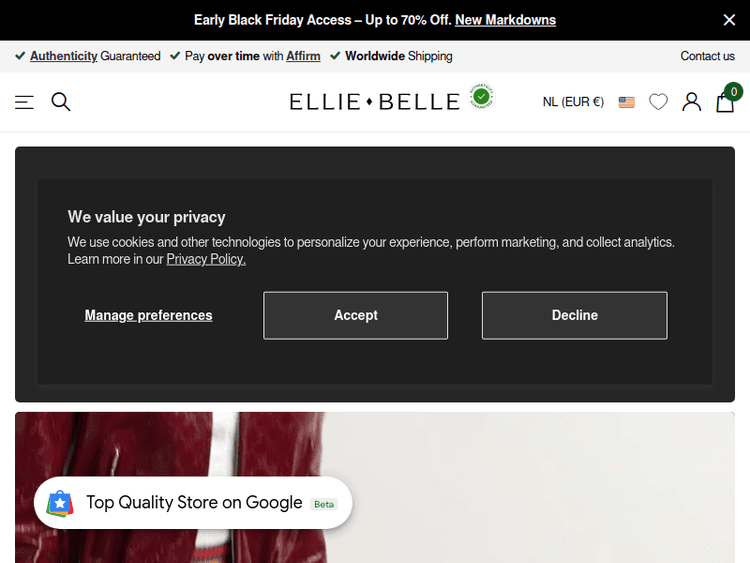The height and width of the screenshot is (563, 750).
Task: Click the US flag icon
Action: pos(627,102)
